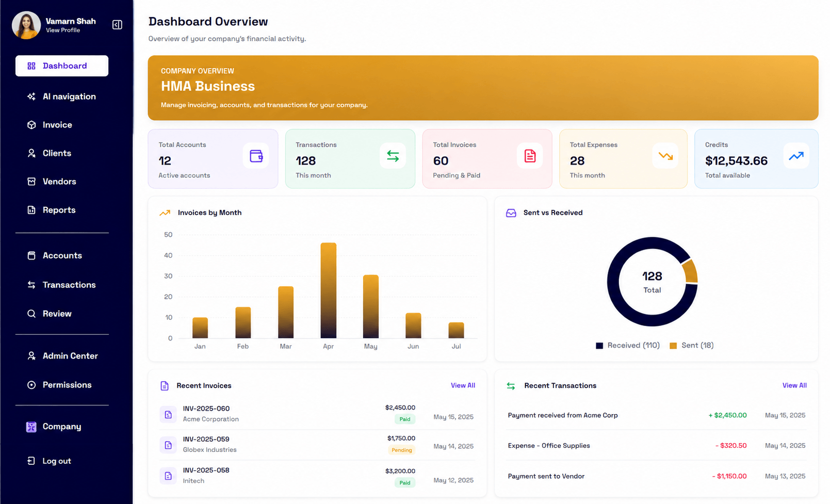Screen dimensions: 830x504
Task: Click the inbox icon beside Sent vs Received
Action: click(511, 213)
